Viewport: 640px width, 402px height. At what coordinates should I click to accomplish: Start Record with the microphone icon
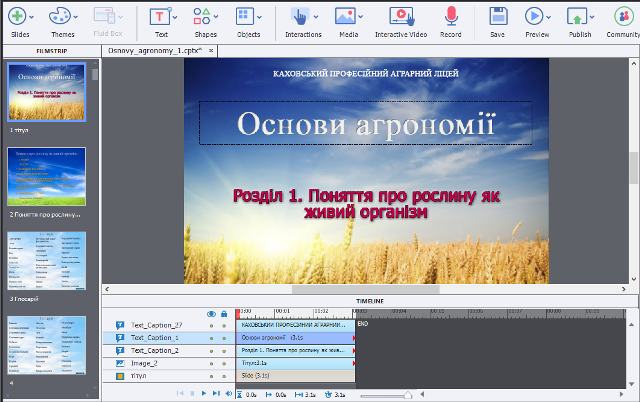451,16
